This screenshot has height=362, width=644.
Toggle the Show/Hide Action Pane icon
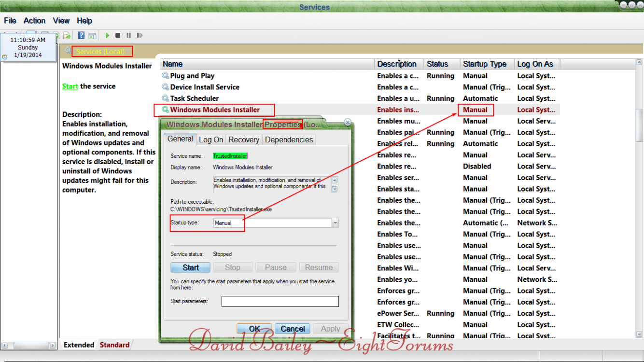point(92,35)
